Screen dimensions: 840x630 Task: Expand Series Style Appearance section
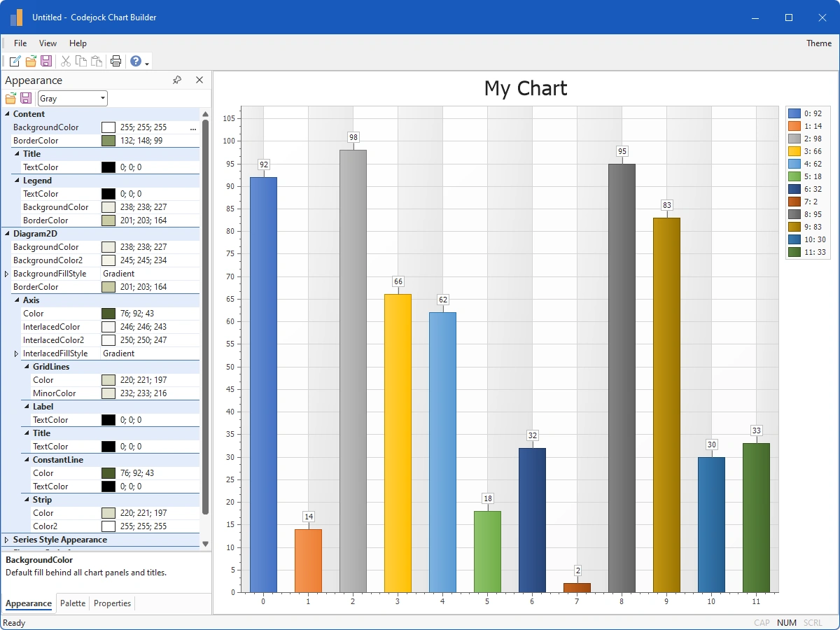(x=7, y=540)
